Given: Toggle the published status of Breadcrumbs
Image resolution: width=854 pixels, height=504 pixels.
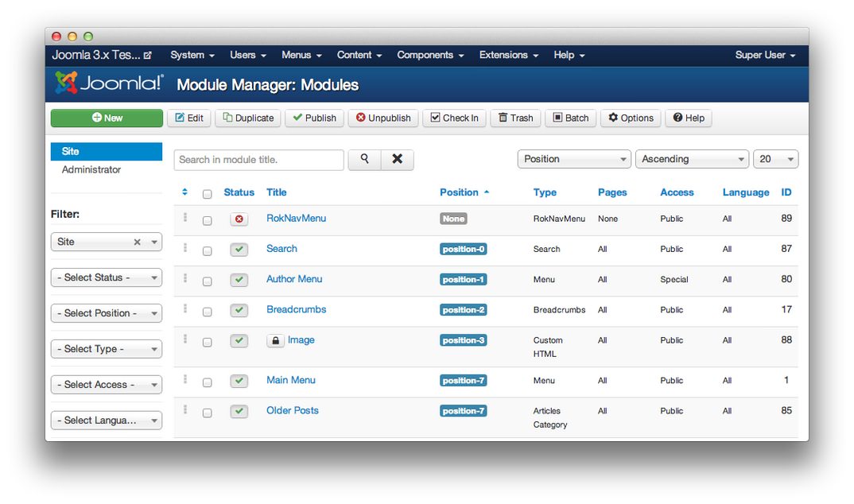Looking at the screenshot, I should point(239,309).
